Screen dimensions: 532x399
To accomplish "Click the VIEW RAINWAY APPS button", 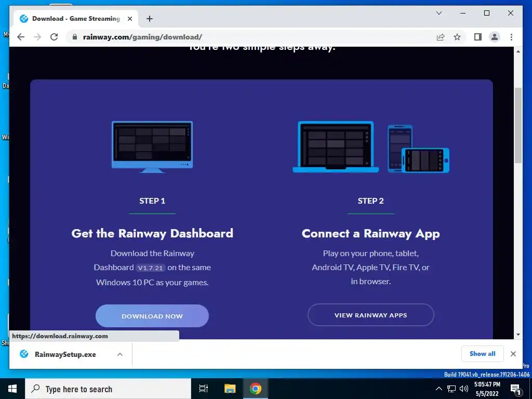I will point(370,315).
